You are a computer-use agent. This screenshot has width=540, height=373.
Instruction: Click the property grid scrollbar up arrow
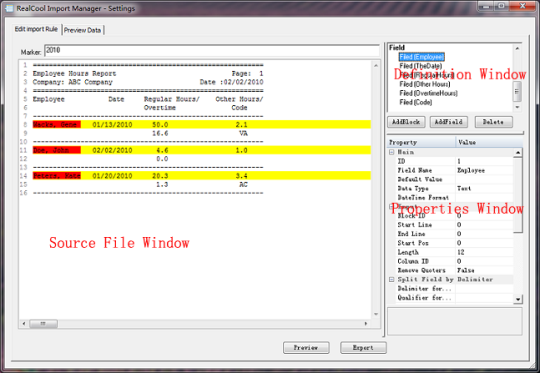coord(518,152)
